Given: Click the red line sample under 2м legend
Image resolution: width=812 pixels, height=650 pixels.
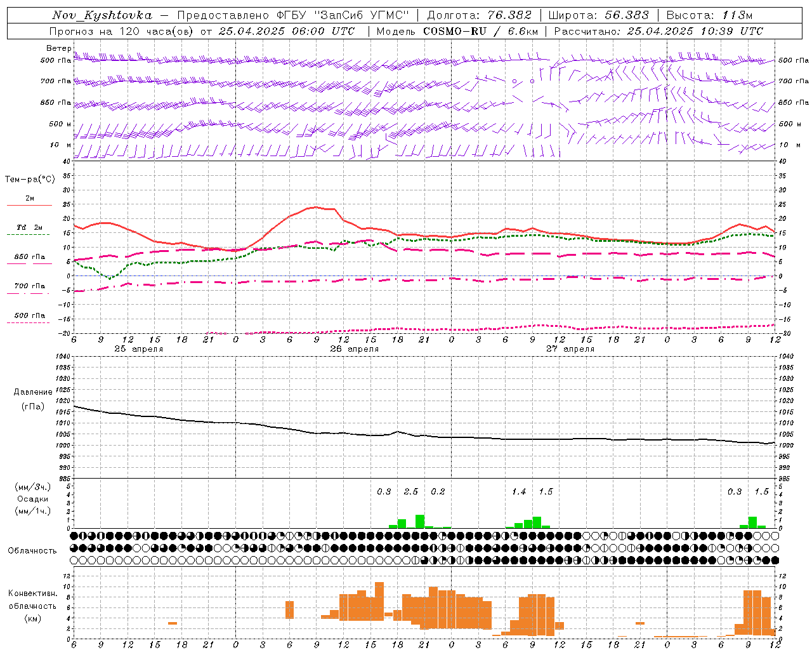Looking at the screenshot, I should pos(29,205).
